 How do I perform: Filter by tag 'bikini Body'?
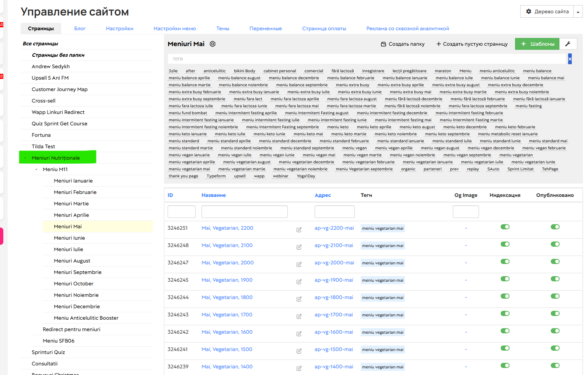coord(245,71)
